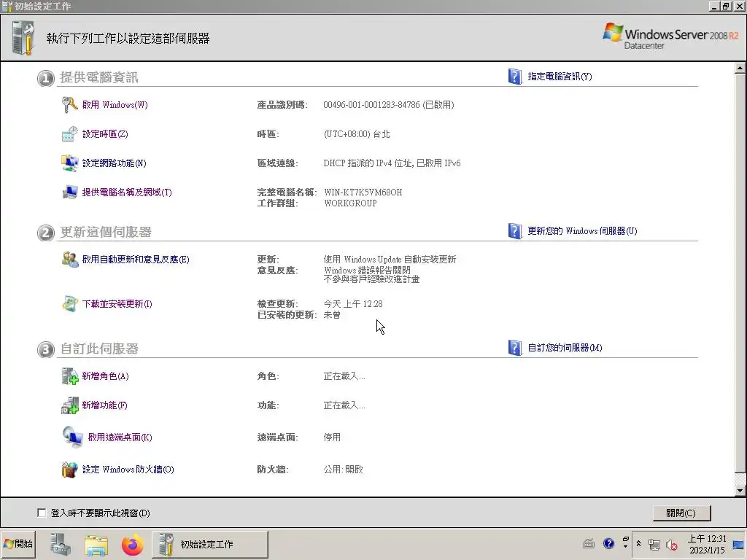Click the keyboard icon in system tray
Viewport: 747px width, 560px height.
[589, 544]
